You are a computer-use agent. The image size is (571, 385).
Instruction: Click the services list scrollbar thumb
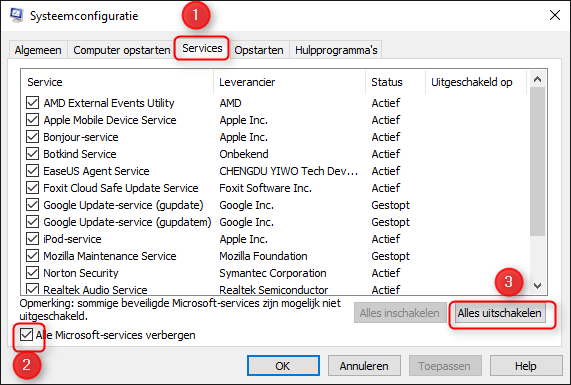coord(537,162)
